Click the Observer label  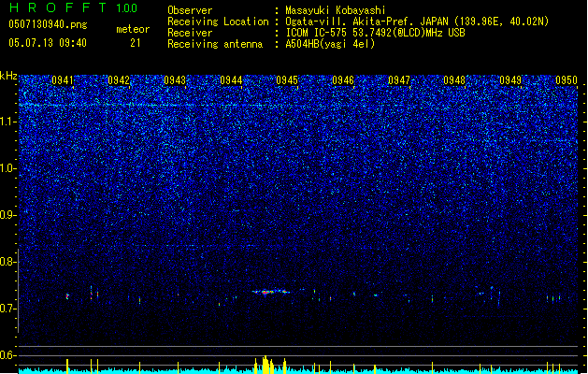pyautogui.click(x=190, y=10)
